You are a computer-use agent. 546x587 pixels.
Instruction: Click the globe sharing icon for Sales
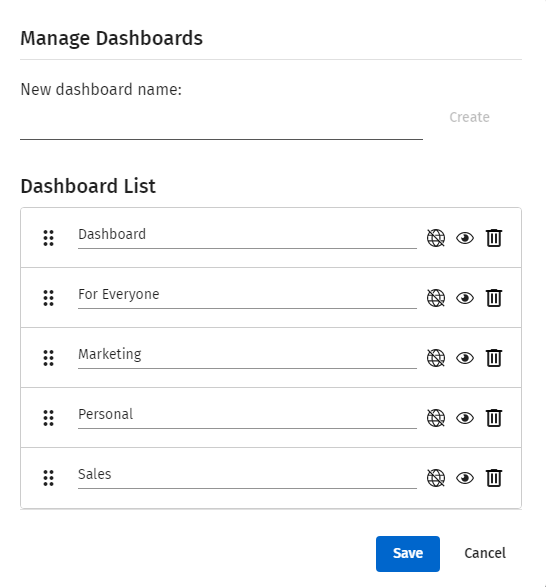pos(436,478)
